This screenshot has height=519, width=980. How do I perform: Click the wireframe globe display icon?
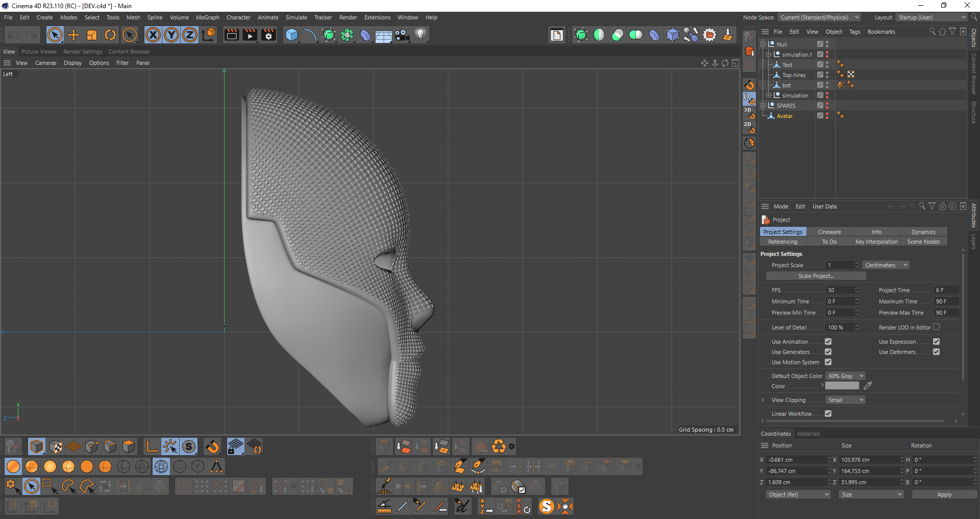tap(161, 466)
